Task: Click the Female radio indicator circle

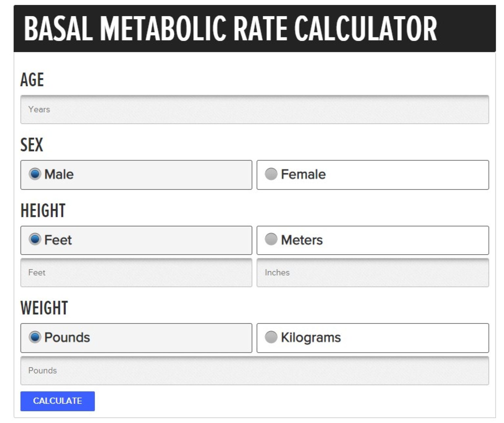Action: click(272, 175)
